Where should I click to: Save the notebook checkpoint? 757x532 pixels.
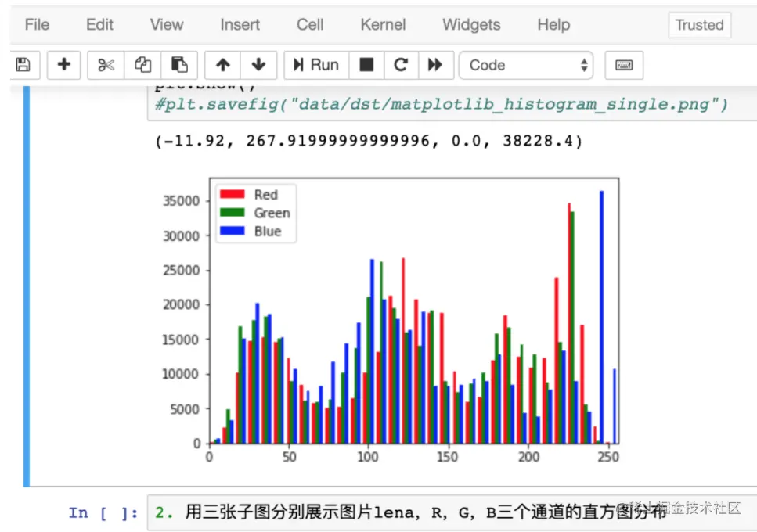click(x=23, y=65)
